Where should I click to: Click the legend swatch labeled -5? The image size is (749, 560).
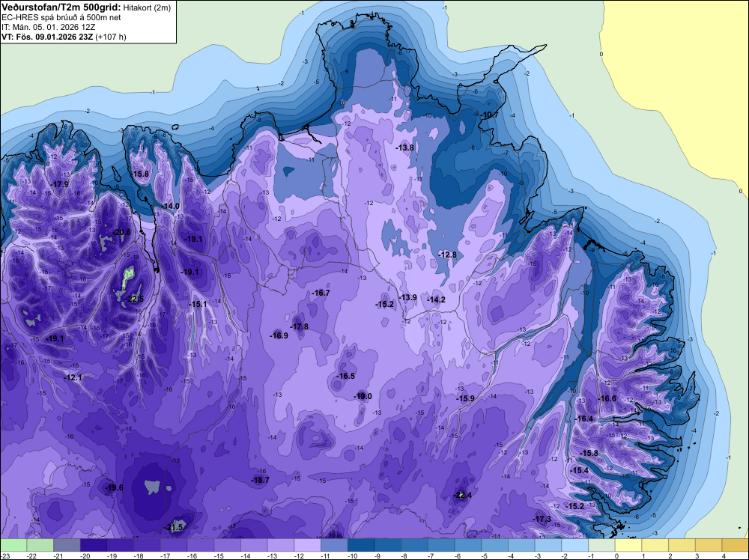click(x=495, y=545)
